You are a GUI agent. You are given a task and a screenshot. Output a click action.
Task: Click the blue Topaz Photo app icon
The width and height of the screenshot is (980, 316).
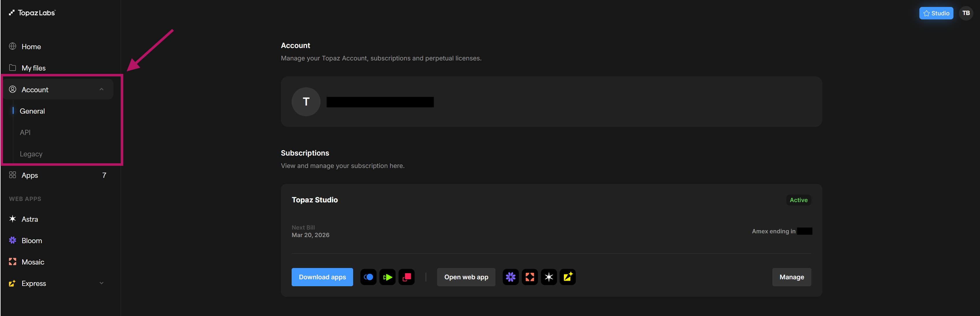click(368, 277)
